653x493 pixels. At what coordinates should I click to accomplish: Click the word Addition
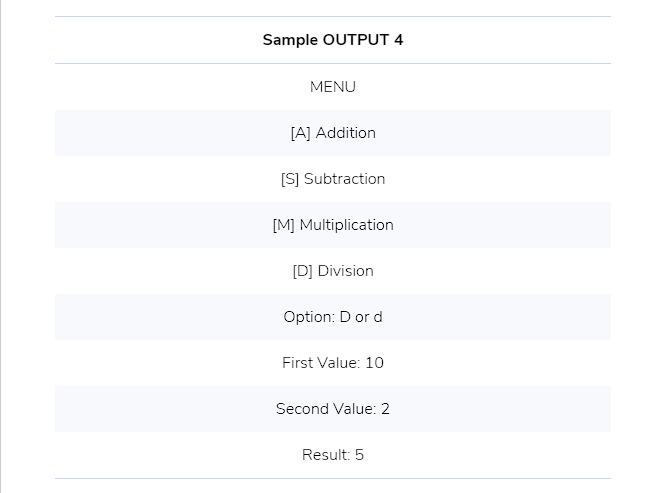(x=346, y=133)
